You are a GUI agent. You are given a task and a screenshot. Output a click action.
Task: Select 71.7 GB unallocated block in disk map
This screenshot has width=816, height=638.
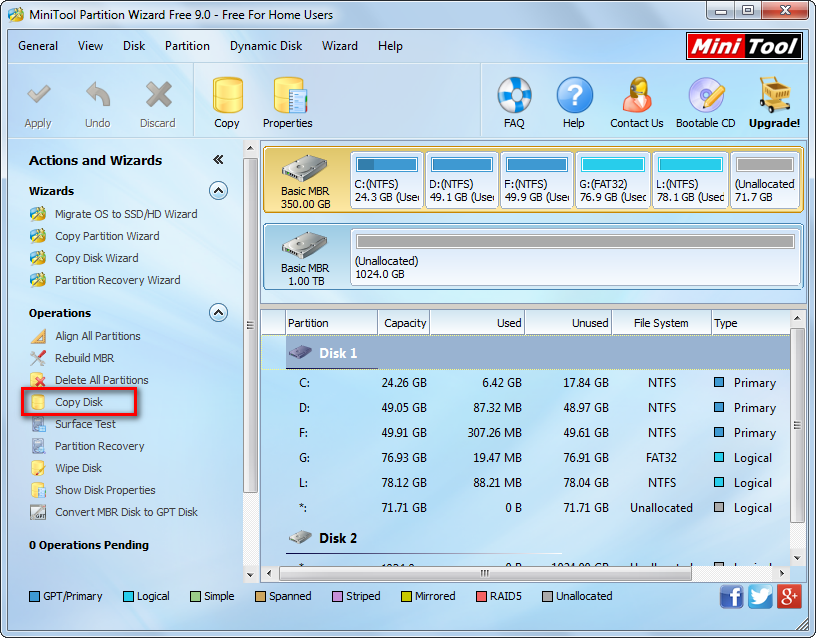click(765, 180)
